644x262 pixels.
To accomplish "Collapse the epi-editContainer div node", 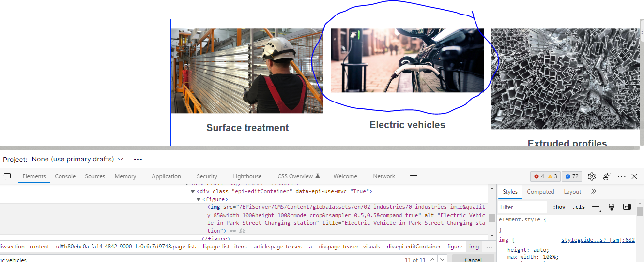I will pyautogui.click(x=193, y=191).
